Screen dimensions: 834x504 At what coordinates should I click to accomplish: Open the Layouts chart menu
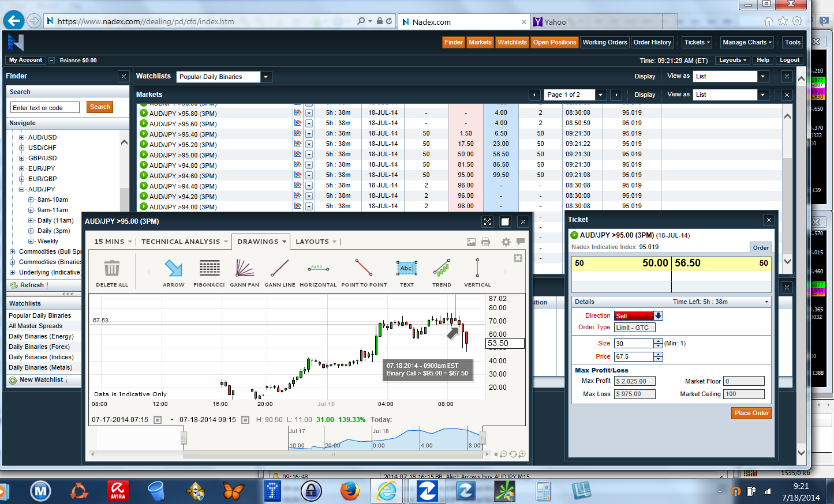tap(316, 242)
